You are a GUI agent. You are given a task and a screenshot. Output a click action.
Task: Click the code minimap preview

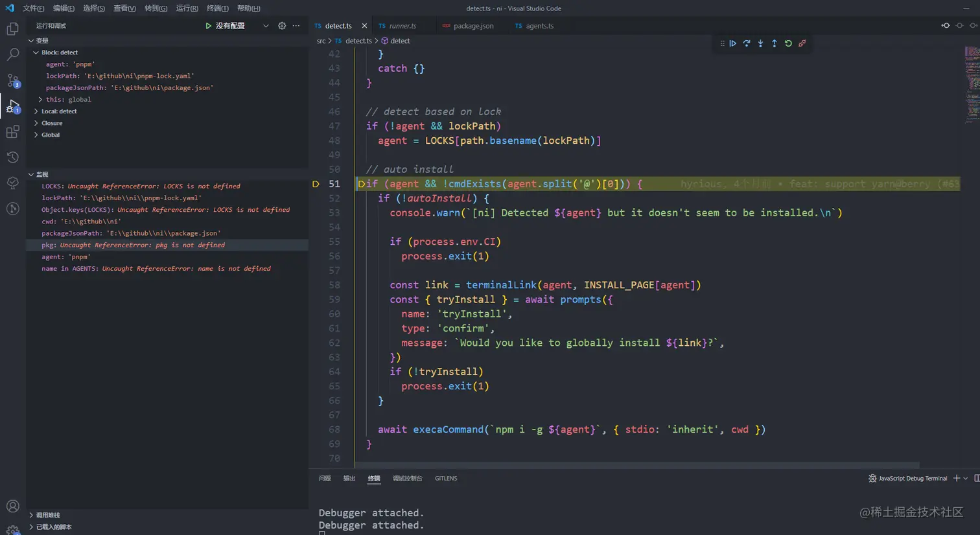972,84
